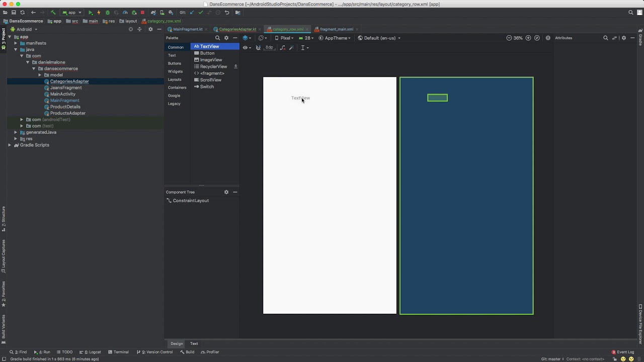This screenshot has width=644, height=362.
Task: Click the Apply Changes lightning icon
Action: coord(99,13)
